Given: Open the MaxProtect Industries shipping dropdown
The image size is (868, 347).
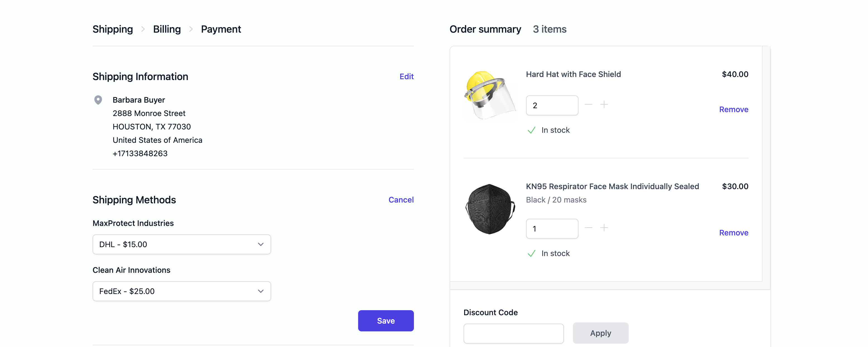Looking at the screenshot, I should coord(182,244).
